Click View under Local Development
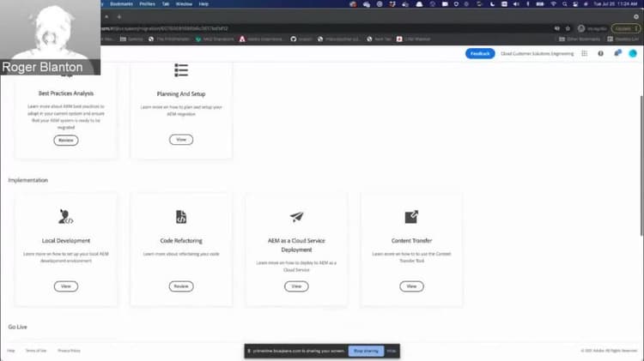The width and height of the screenshot is (644, 361). coord(66,286)
